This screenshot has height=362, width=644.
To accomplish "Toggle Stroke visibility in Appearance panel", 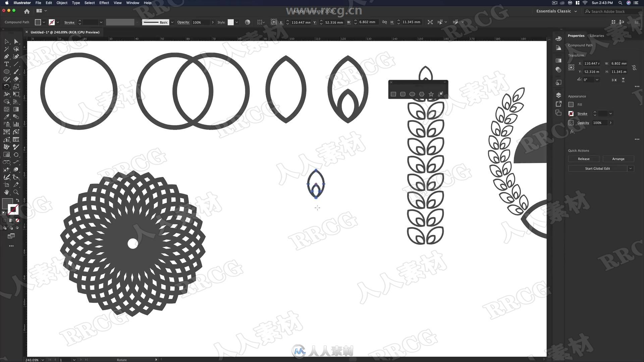I will point(571,114).
